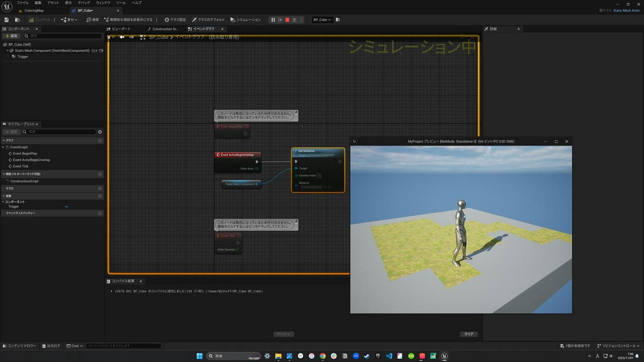This screenshot has width=644, height=362.
Task: Open the クラス設定 class settings
Action: pyautogui.click(x=175, y=20)
